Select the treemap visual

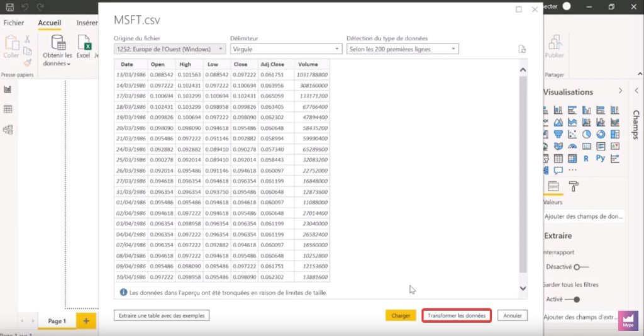click(615, 134)
